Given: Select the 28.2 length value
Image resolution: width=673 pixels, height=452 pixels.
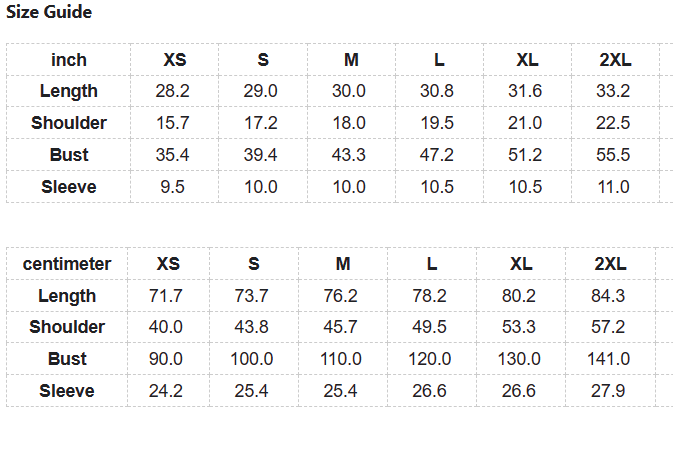Looking at the screenshot, I should point(173,91).
